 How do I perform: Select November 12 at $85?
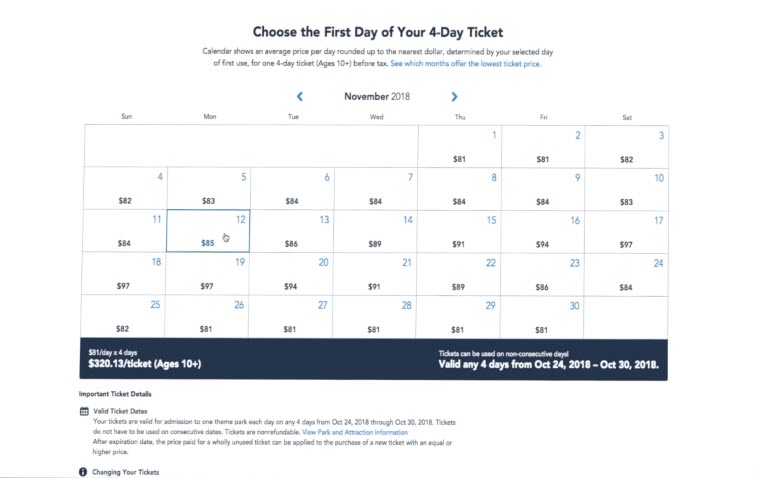tap(208, 231)
